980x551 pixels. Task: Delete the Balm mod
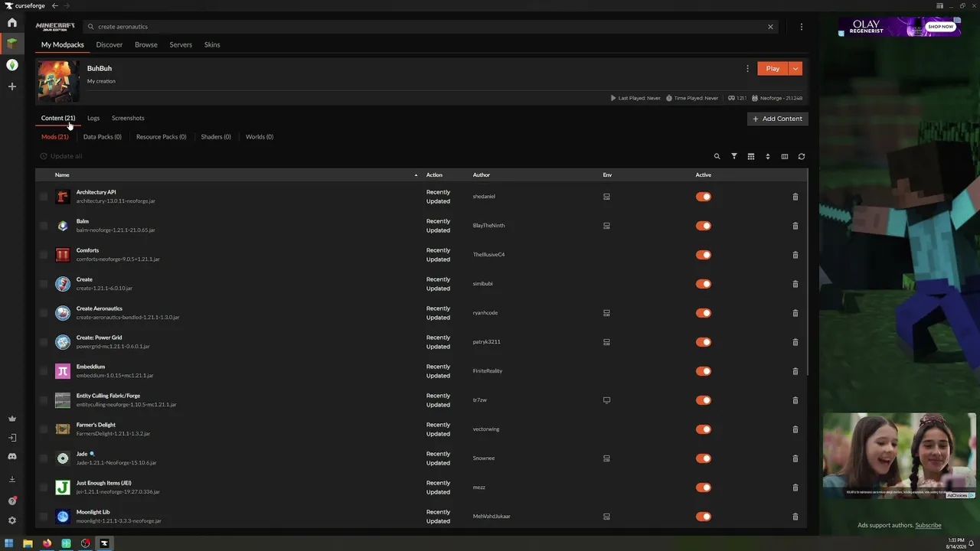tap(795, 226)
